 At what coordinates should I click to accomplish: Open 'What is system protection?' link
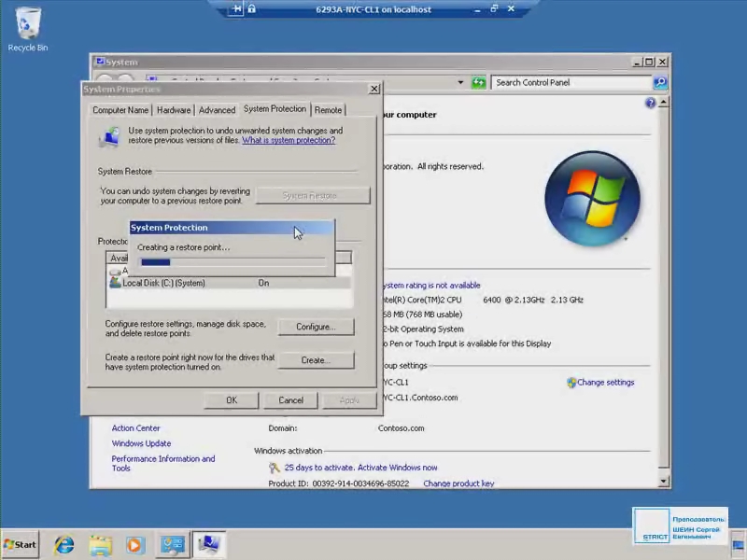[x=289, y=141]
